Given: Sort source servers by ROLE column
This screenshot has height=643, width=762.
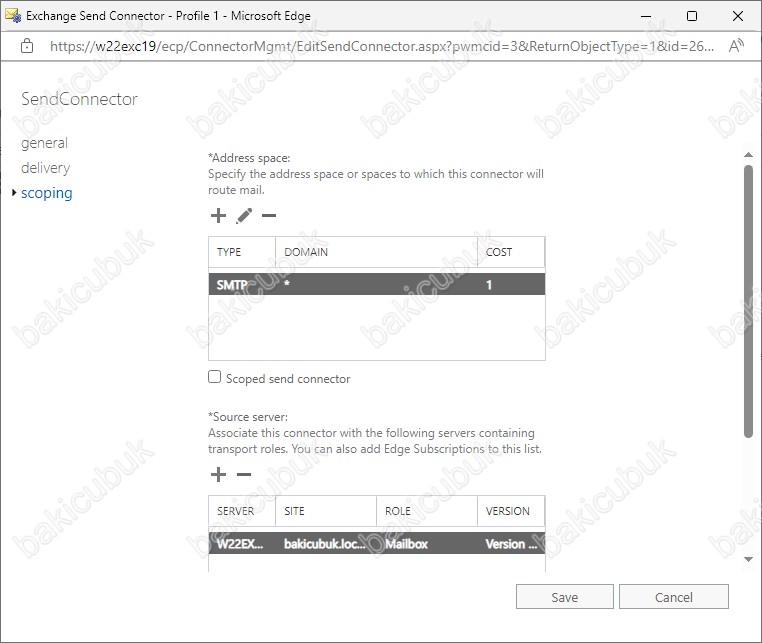Looking at the screenshot, I should pos(427,511).
